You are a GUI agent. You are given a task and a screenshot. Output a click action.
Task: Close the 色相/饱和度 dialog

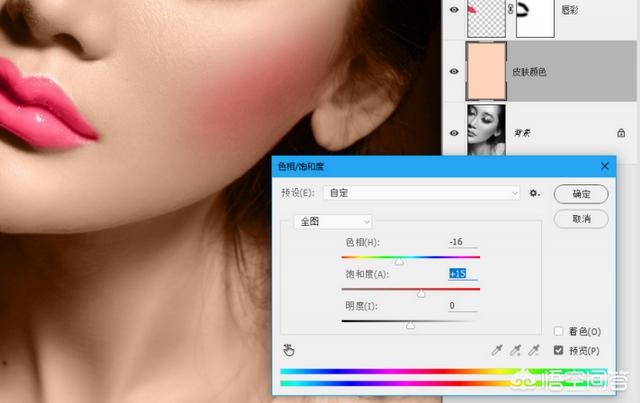point(604,166)
